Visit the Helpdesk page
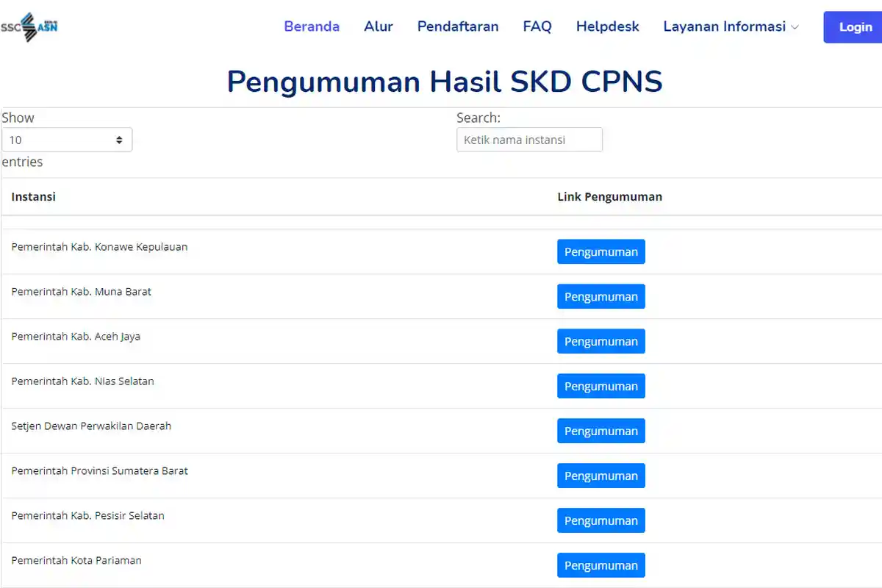Viewport: 882px width, 588px height. pos(608,26)
